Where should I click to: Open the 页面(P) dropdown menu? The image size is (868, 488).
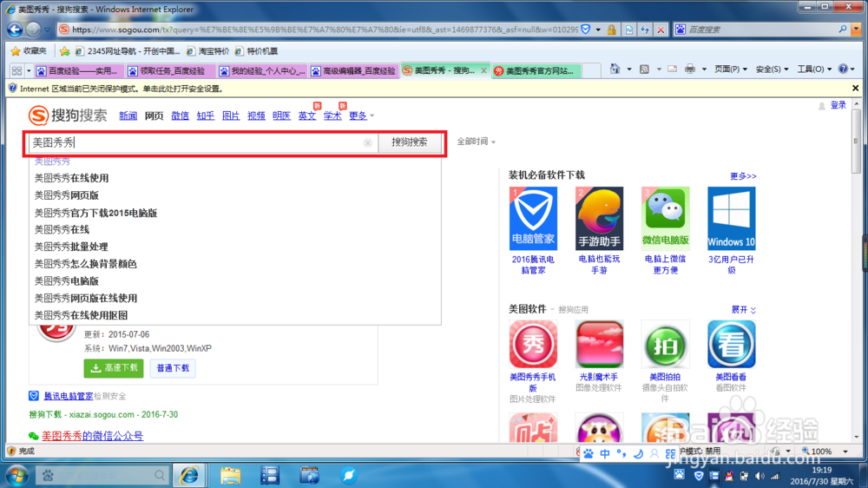pos(730,69)
